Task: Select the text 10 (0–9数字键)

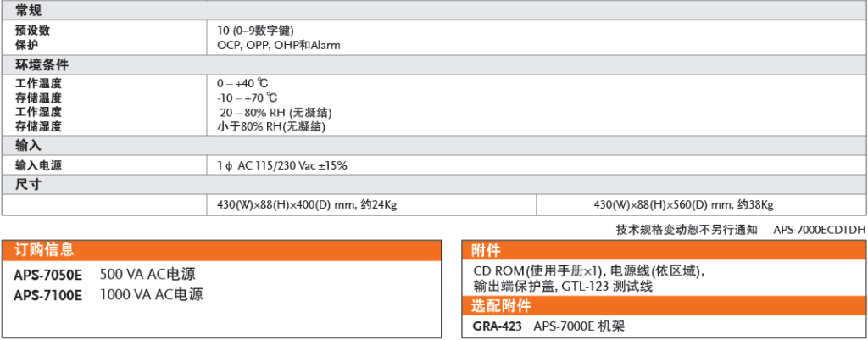Action: (255, 31)
